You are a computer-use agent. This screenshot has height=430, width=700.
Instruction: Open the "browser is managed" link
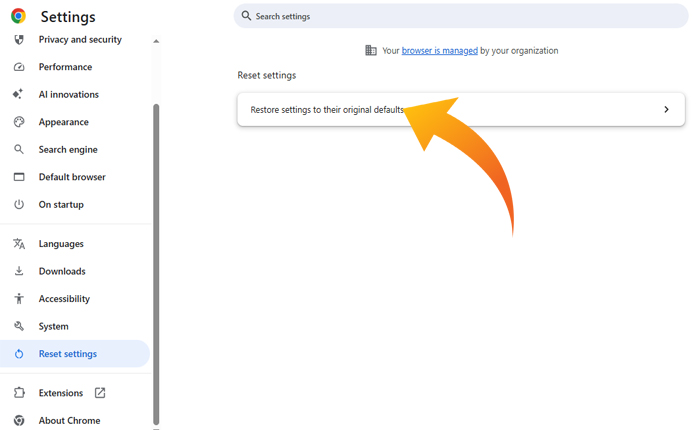point(439,51)
